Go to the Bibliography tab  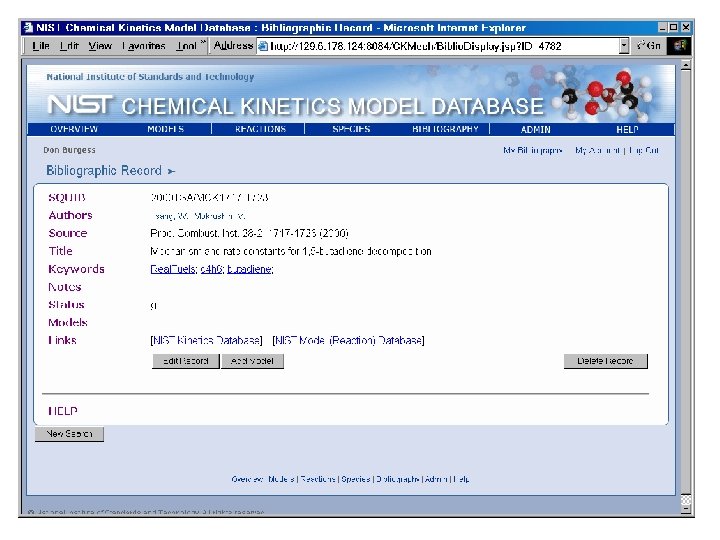click(x=445, y=129)
